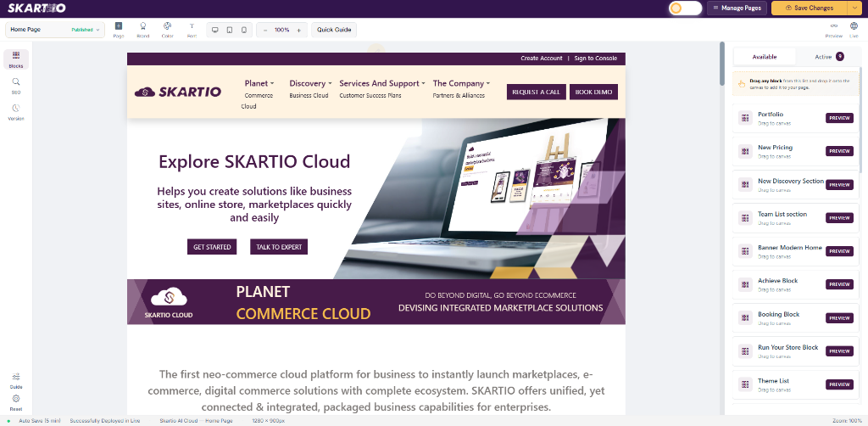868x426 pixels.
Task: Switch to desktop viewport icon
Action: pos(215,30)
